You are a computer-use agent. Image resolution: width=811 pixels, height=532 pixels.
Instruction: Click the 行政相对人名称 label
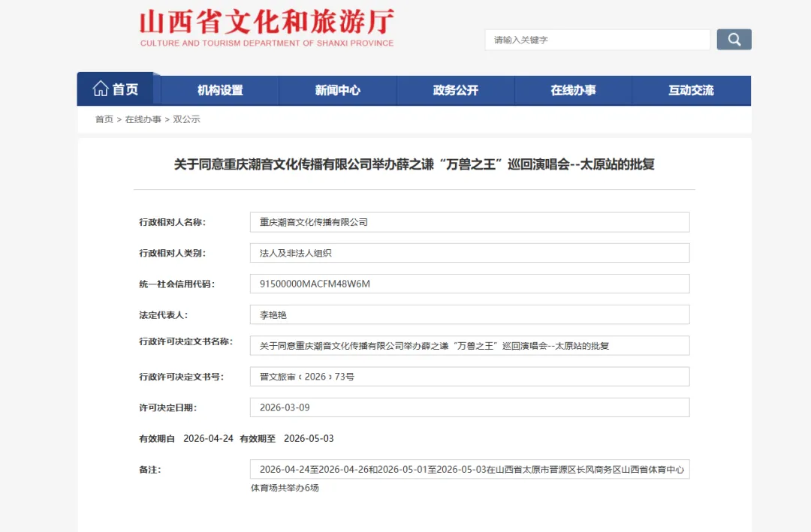172,222
